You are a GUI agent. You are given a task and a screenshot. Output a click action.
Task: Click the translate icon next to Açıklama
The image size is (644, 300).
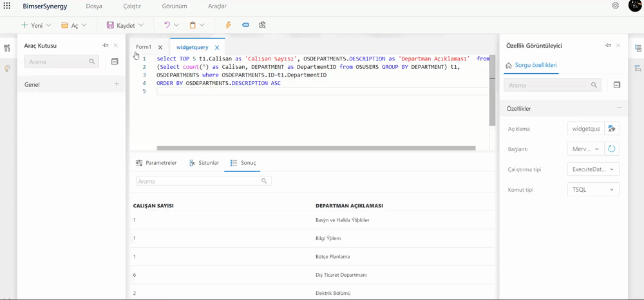pos(612,129)
